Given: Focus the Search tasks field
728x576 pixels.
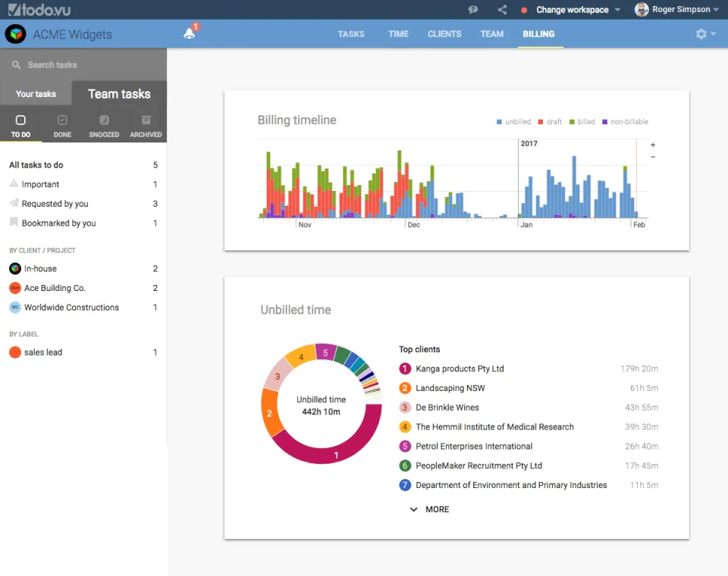Looking at the screenshot, I should click(x=83, y=64).
